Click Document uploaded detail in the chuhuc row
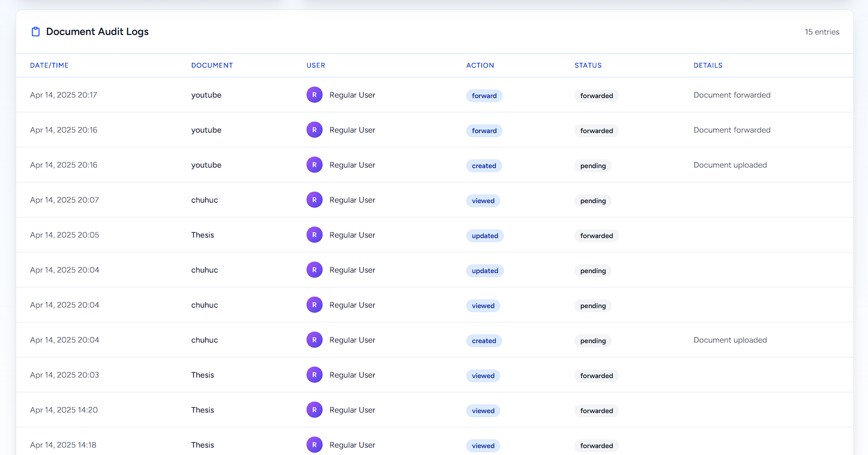 730,340
